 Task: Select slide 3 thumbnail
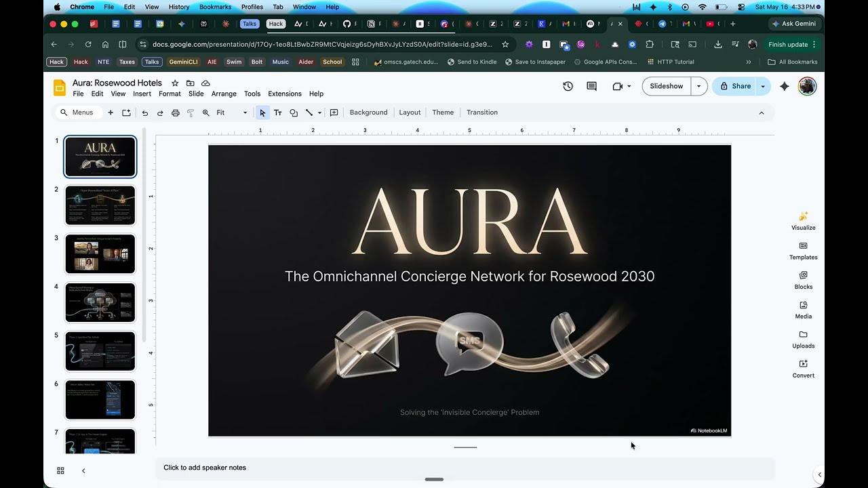coord(100,253)
